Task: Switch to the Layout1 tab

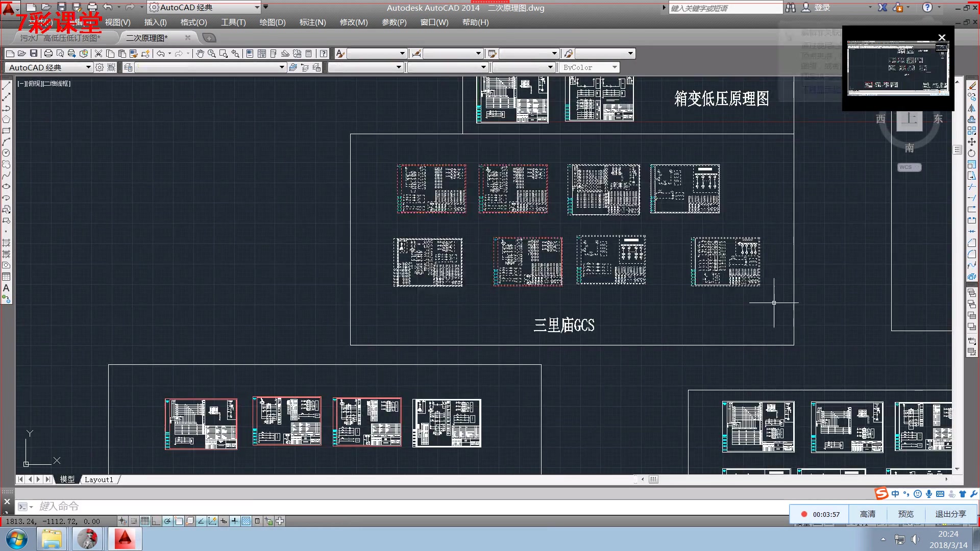Action: coord(99,480)
